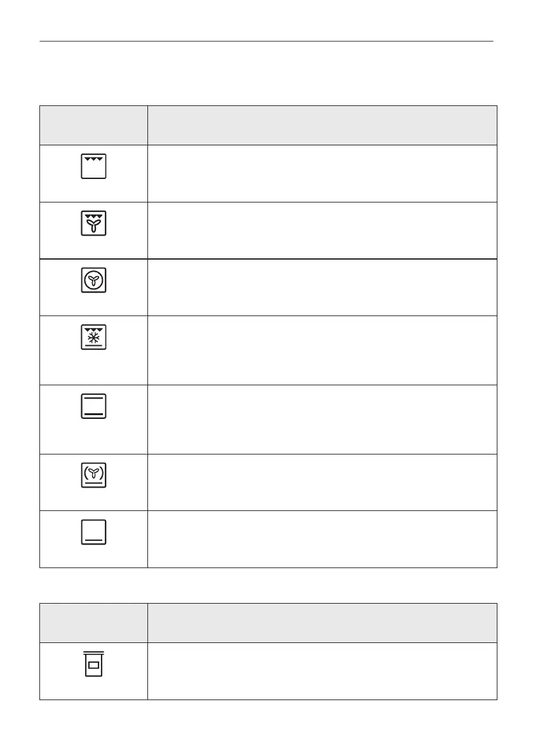Click blank cell beside the snowflake defrost icon
533x756 pixels.
click(321, 350)
